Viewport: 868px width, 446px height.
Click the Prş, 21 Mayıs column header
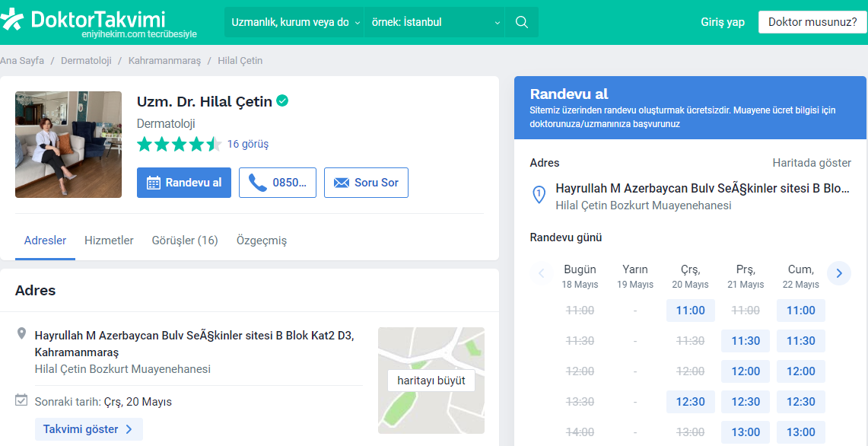(745, 276)
